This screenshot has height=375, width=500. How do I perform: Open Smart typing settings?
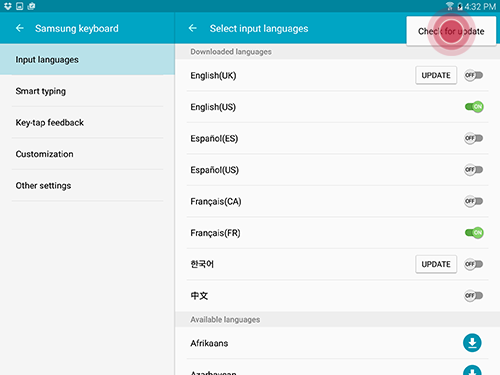pos(87,91)
